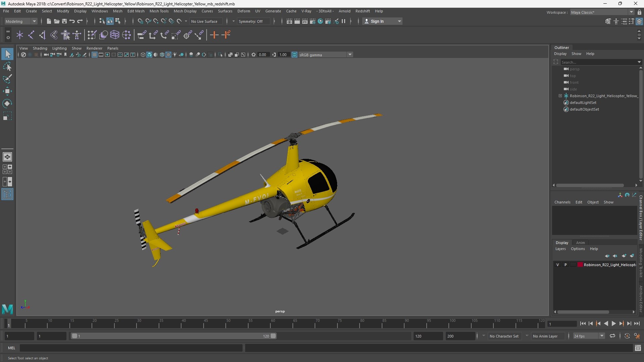The width and height of the screenshot is (644, 362).
Task: Choose the Scale tool in toolbox
Action: click(x=7, y=116)
